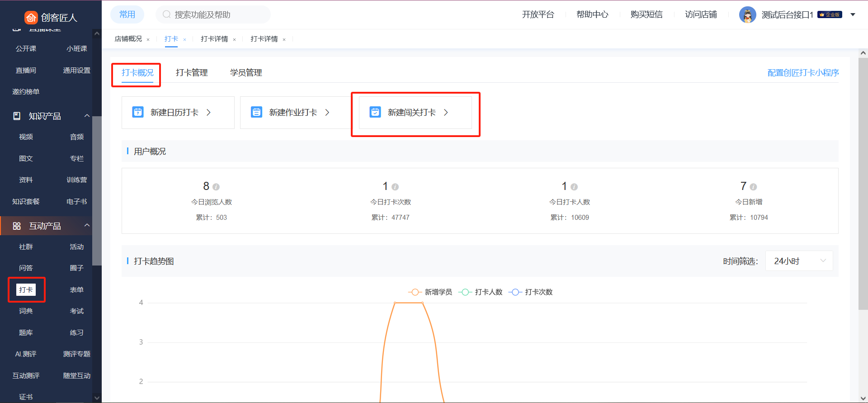Screen dimensions: 868x403
Task: Click the 新建作业打卡 homework icon
Action: pyautogui.click(x=256, y=112)
